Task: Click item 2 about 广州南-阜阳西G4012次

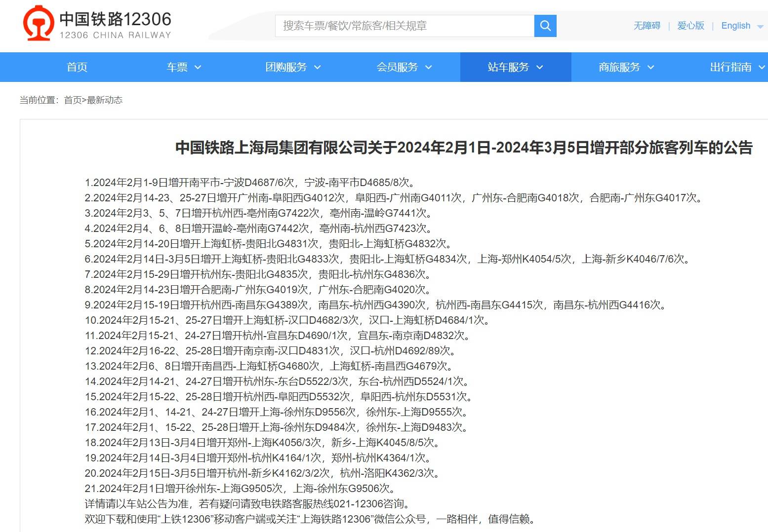Action: coord(394,198)
